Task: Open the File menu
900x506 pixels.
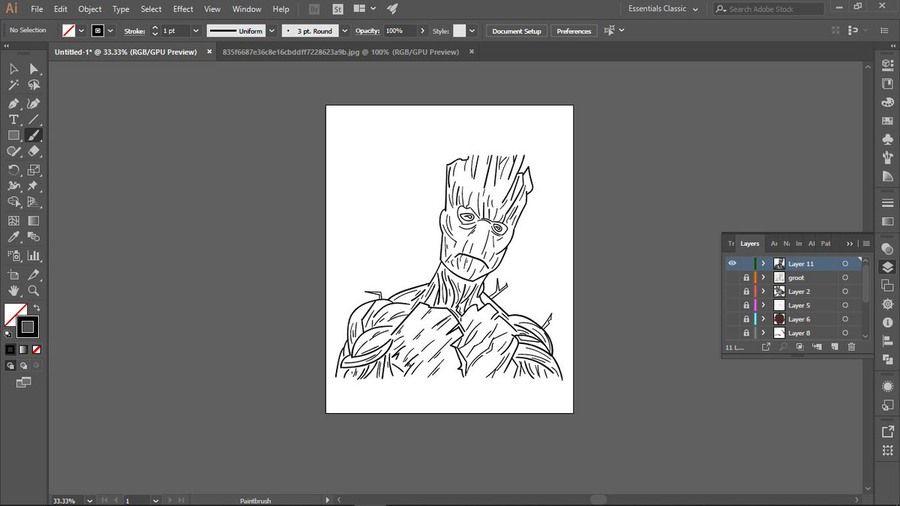Action: coord(37,9)
